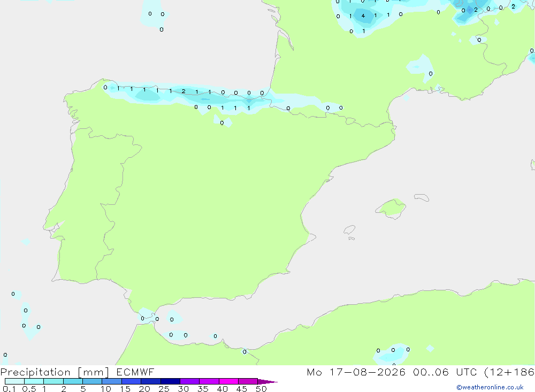Click the '0.5' legend scale label
The height and width of the screenshot is (392, 535).
(x=29, y=389)
